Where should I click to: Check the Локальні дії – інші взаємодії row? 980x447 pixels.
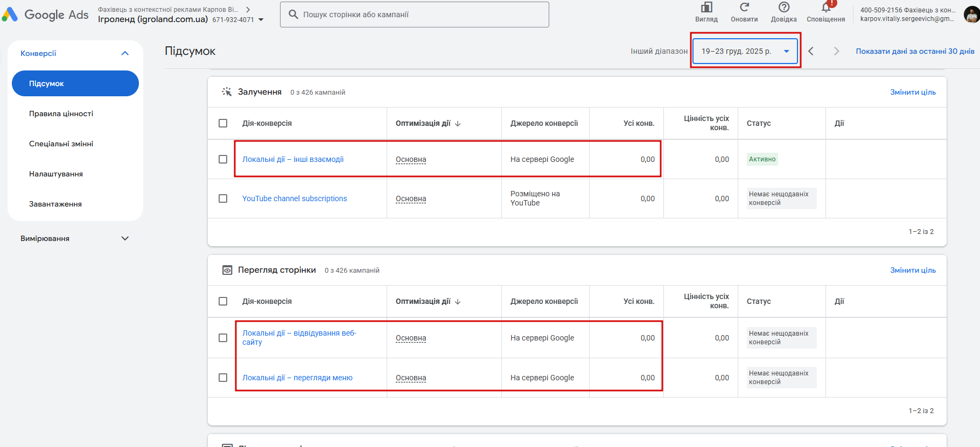223,159
